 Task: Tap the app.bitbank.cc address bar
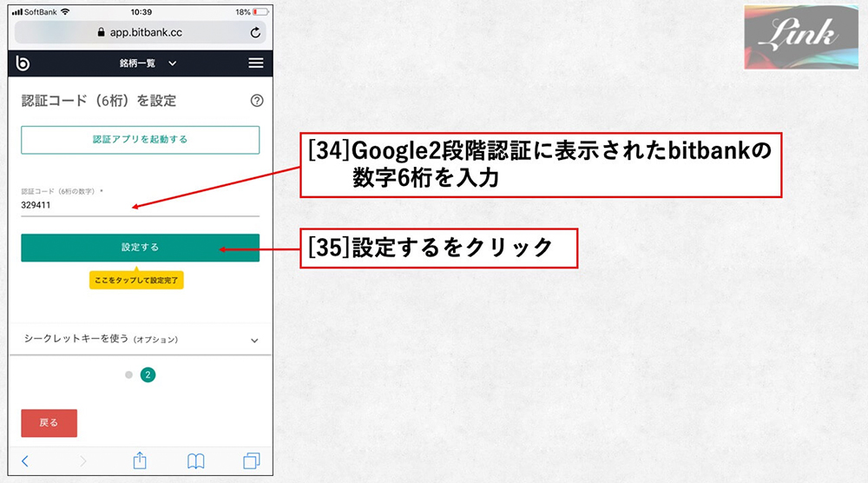[140, 33]
